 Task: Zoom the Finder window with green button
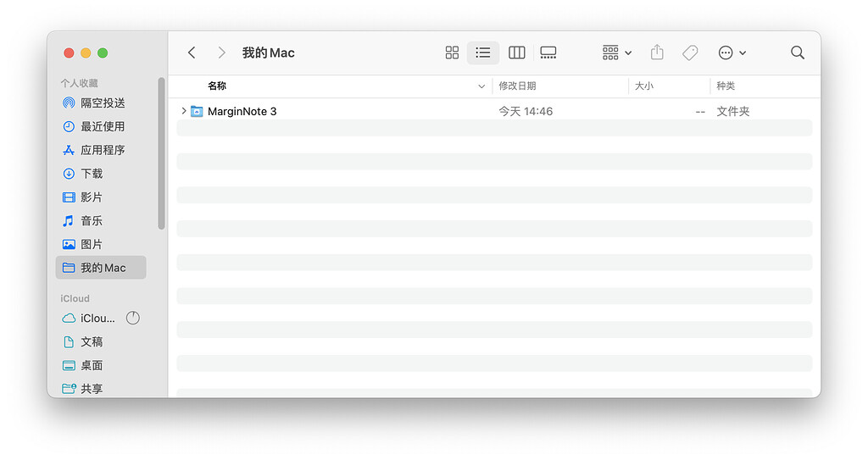(103, 53)
